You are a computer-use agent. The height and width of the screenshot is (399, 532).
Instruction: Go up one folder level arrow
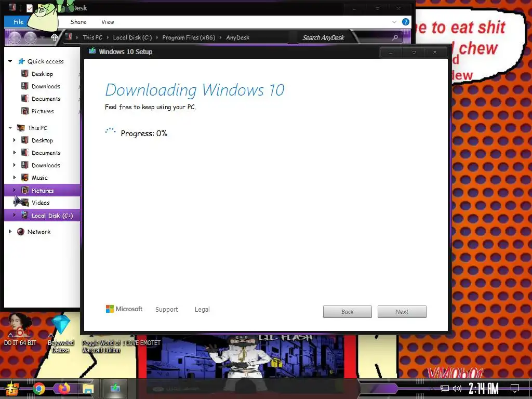[x=54, y=37]
